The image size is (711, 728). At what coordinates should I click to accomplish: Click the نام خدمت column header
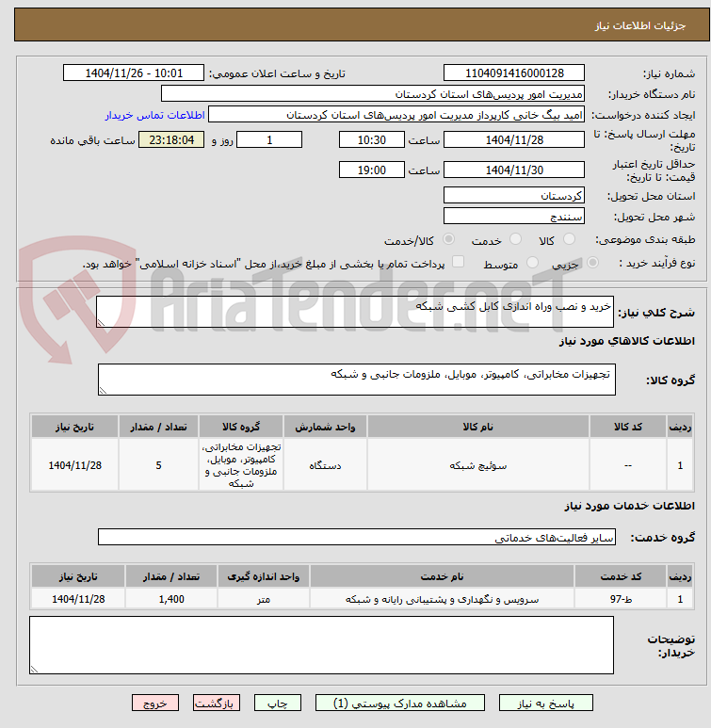click(x=442, y=576)
